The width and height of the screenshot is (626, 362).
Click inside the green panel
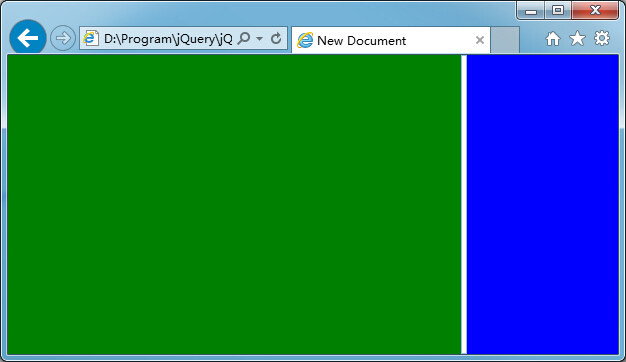coord(234,204)
